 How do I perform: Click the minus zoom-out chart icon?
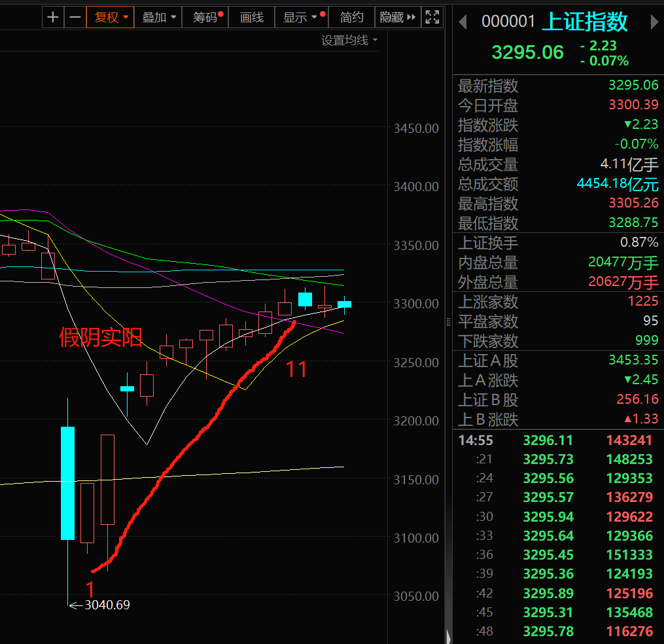[75, 18]
